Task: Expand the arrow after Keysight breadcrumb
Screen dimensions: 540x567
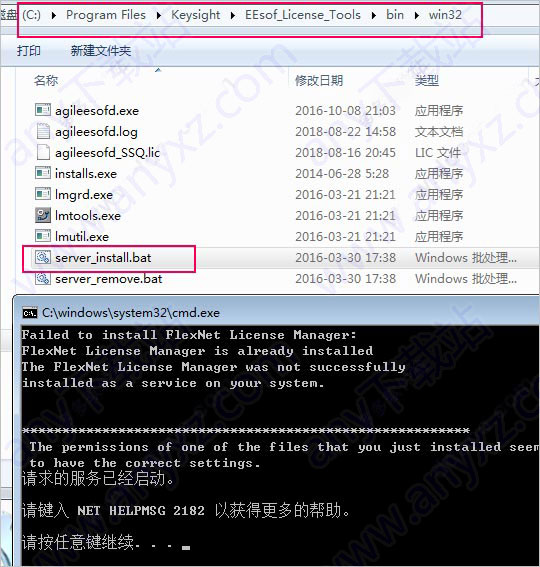Action: coord(233,15)
